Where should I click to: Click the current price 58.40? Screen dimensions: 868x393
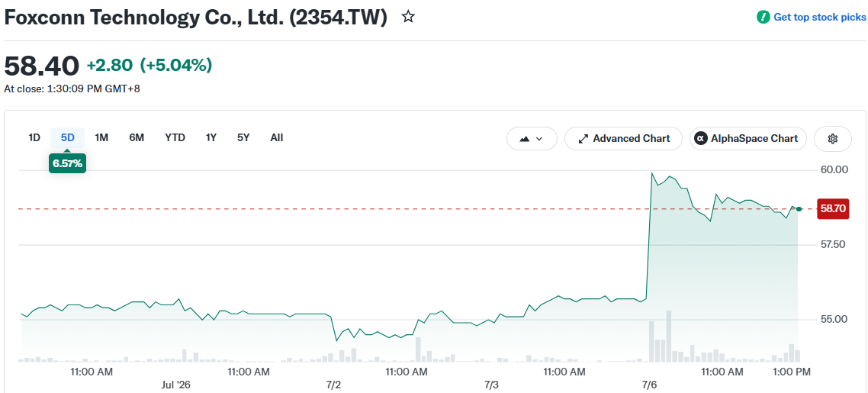pyautogui.click(x=42, y=66)
